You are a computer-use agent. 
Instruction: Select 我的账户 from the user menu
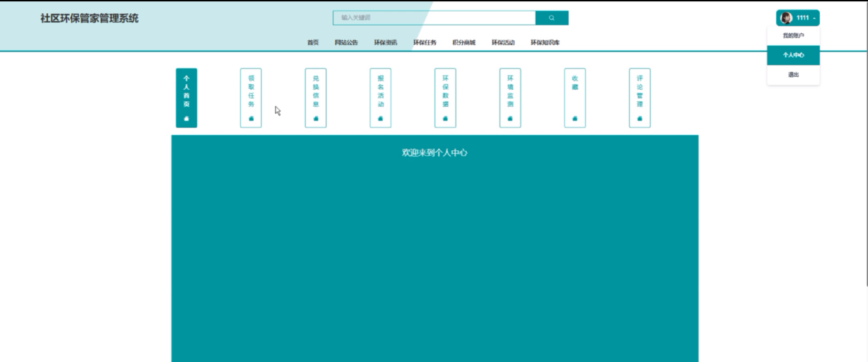click(793, 36)
